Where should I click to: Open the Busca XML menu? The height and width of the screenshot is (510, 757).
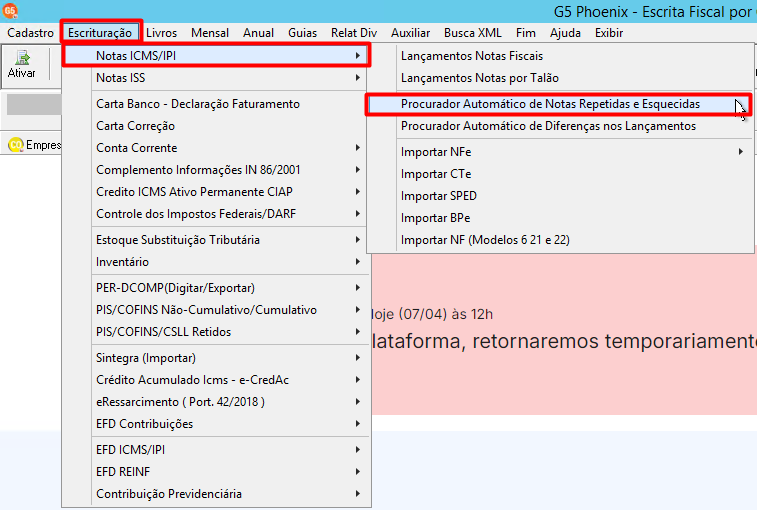pos(473,33)
